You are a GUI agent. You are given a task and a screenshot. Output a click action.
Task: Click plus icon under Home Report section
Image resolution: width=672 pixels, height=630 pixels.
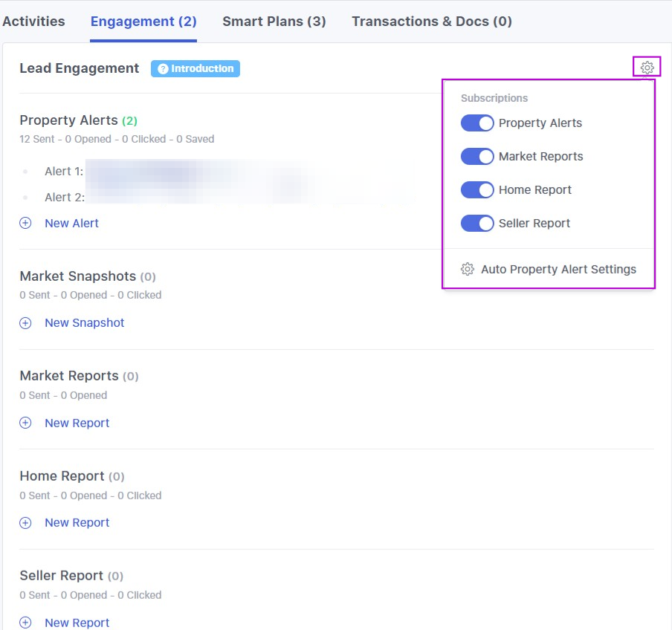tap(25, 523)
